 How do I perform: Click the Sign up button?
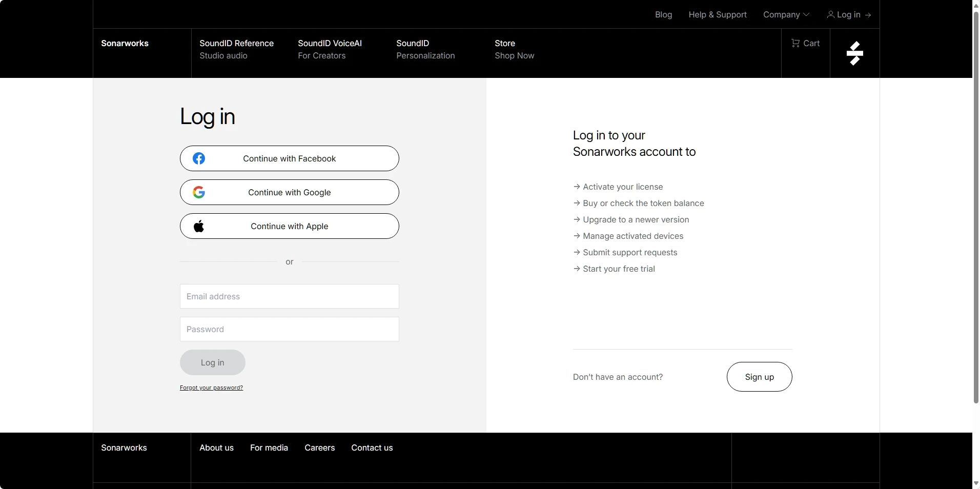tap(759, 377)
